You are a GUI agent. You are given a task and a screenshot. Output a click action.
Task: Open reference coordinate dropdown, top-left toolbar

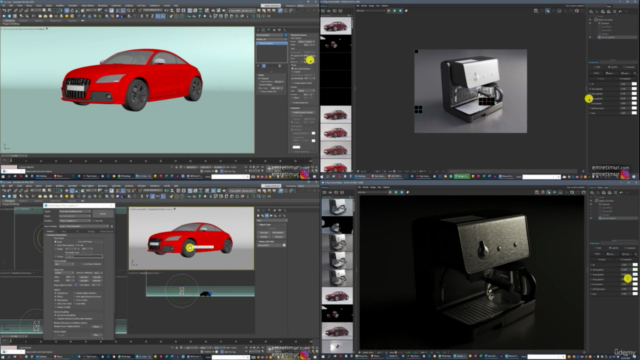point(91,10)
